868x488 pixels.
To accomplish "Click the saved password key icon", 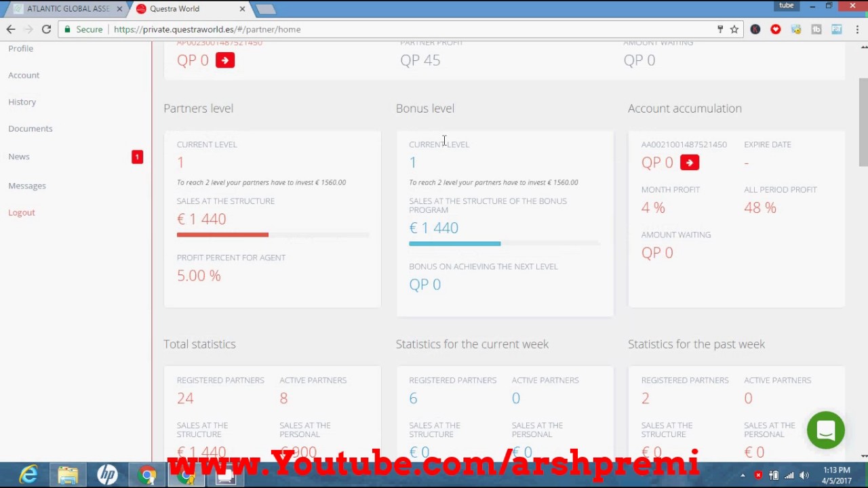I will (720, 29).
